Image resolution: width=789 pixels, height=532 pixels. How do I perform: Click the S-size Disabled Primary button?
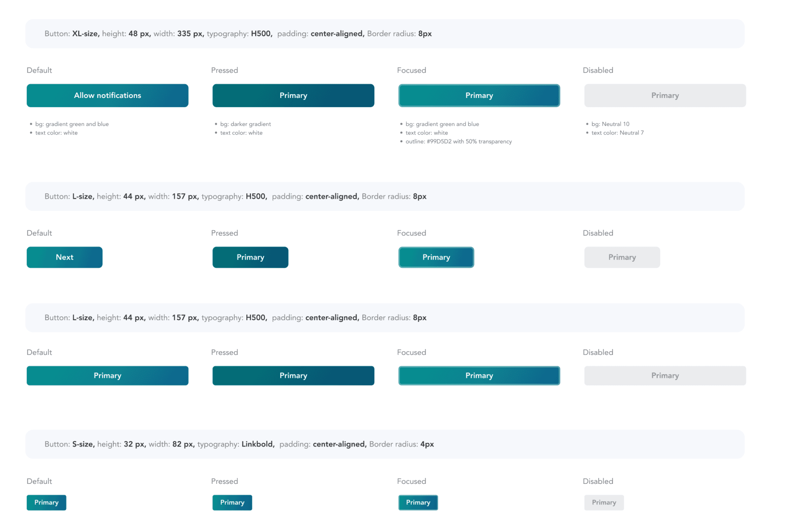pos(604,502)
